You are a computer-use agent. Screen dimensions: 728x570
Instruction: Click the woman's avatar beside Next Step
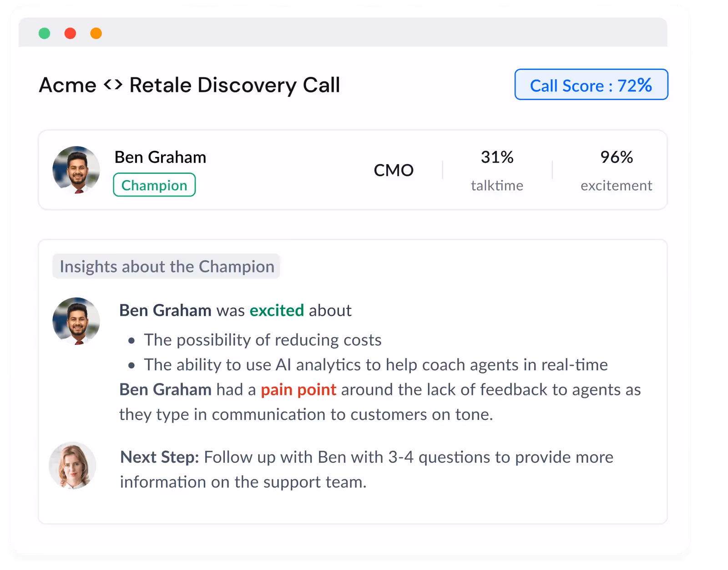tap(72, 465)
